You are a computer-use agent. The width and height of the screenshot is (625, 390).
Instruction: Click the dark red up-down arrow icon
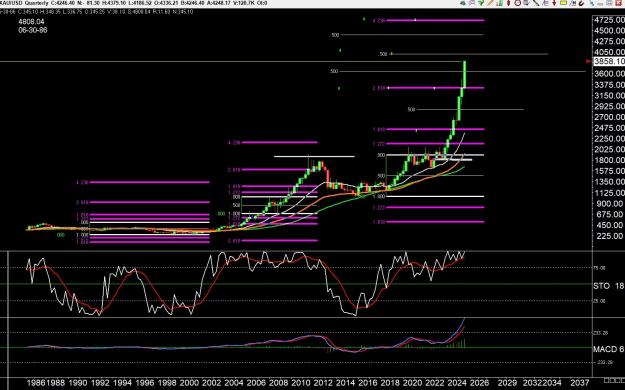(509, 3)
